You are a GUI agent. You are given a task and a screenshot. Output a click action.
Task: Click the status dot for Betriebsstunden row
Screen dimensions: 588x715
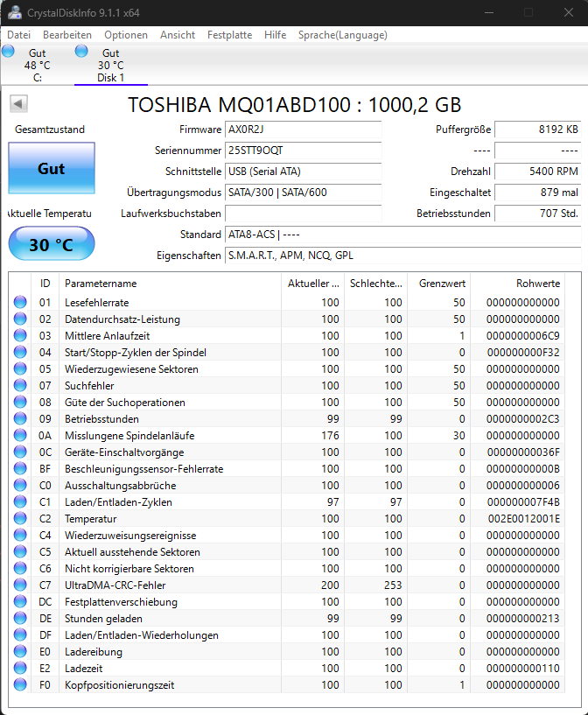(x=19, y=418)
